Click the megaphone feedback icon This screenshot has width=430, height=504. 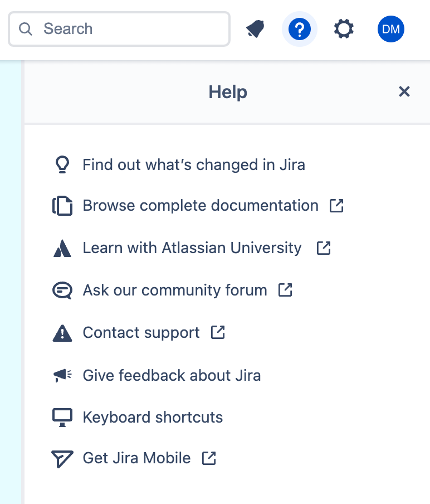[62, 375]
